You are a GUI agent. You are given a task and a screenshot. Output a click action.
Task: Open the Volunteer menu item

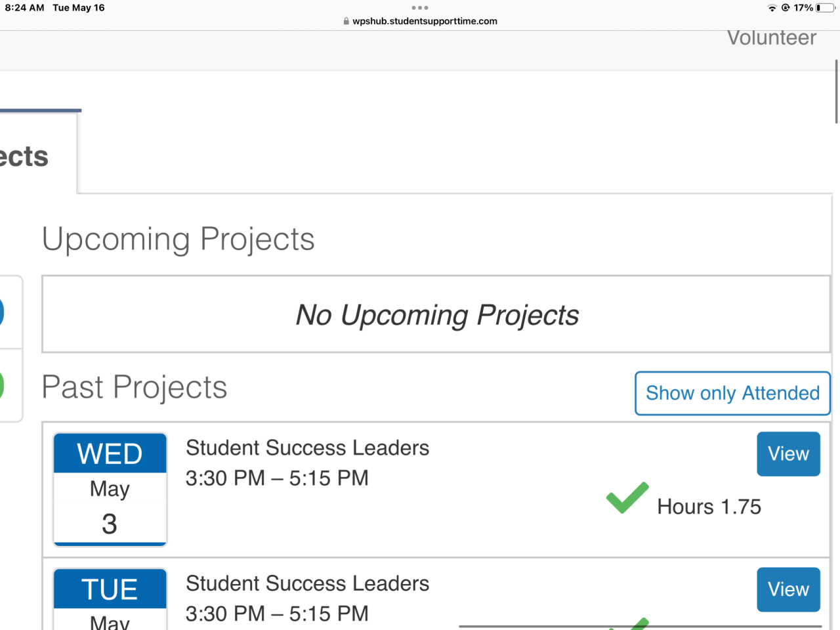point(772,38)
